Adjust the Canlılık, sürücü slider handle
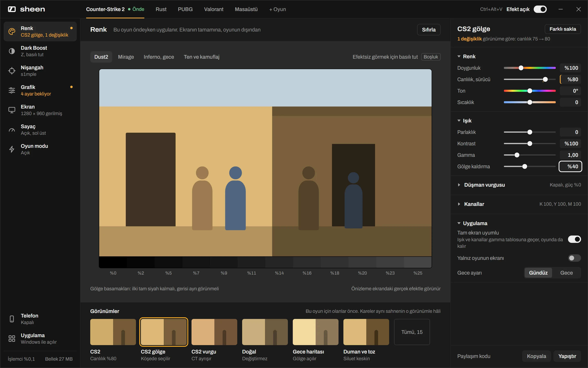The height and width of the screenshot is (368, 588). 545,79
